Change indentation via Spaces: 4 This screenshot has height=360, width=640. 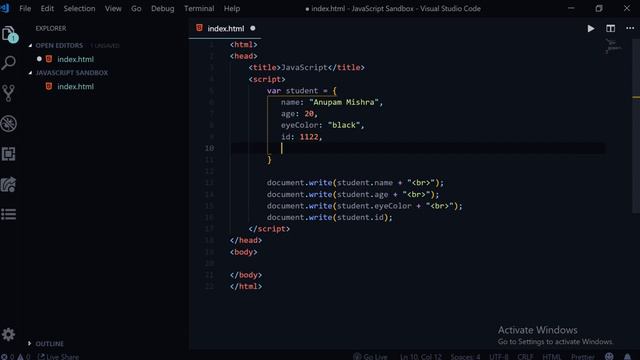click(x=465, y=357)
